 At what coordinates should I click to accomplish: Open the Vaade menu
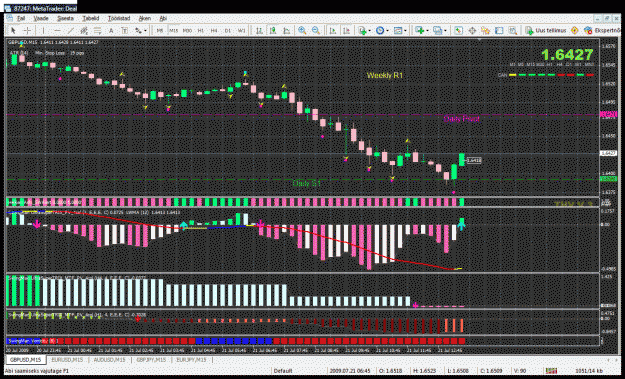click(x=41, y=18)
